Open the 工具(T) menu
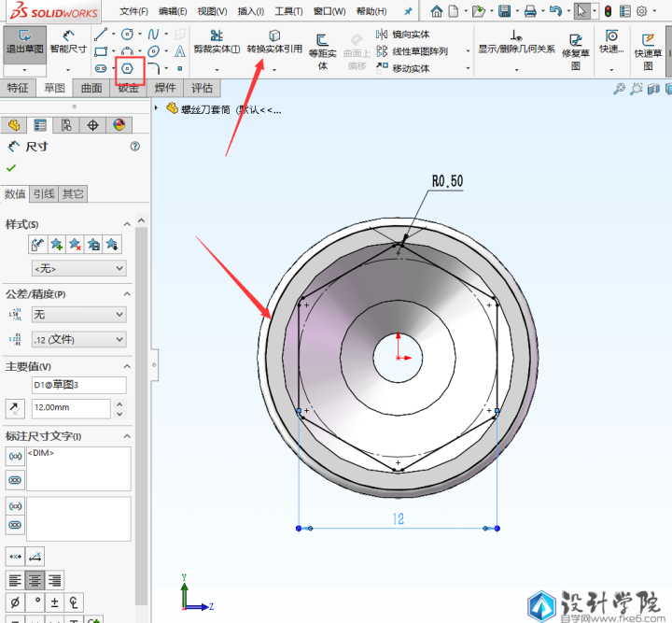 (x=288, y=11)
